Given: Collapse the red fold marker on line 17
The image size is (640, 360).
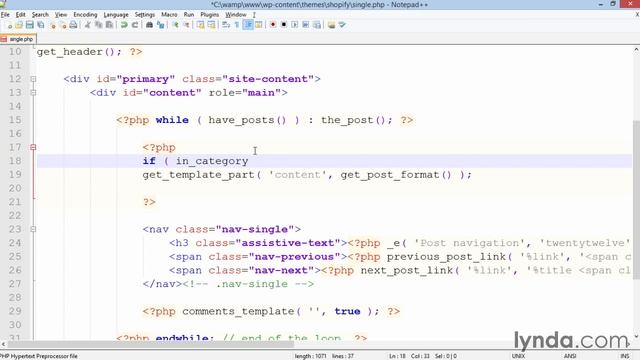Looking at the screenshot, I should (x=33, y=147).
